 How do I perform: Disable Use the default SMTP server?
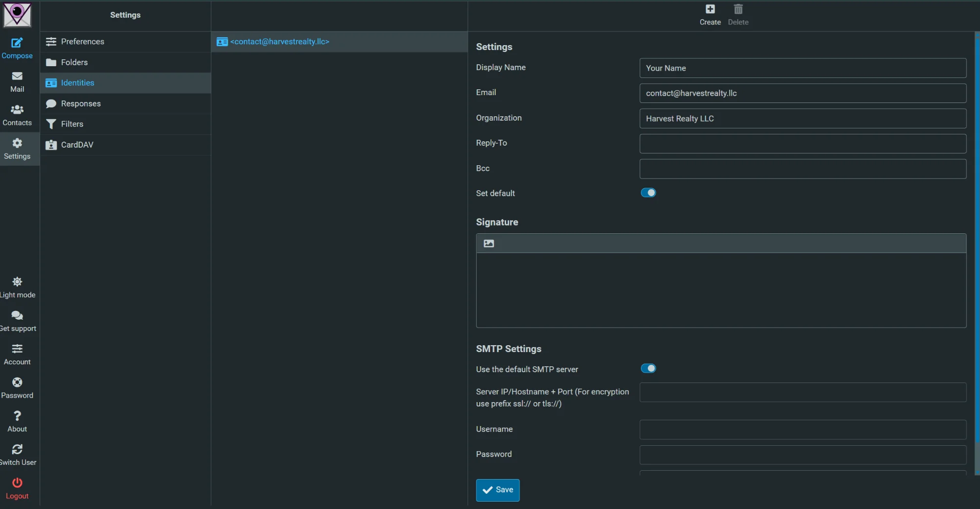click(648, 369)
